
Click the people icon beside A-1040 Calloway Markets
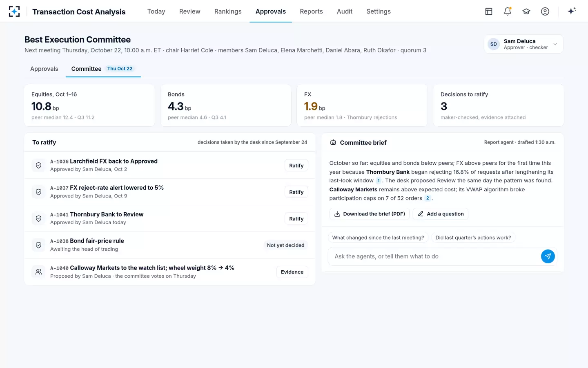pos(38,272)
